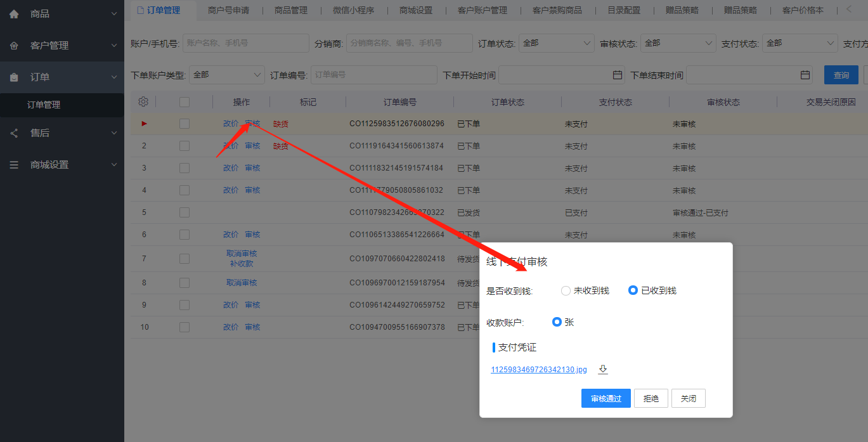Check the box for order CO1125983512676080296
868x442 pixels.
point(185,124)
